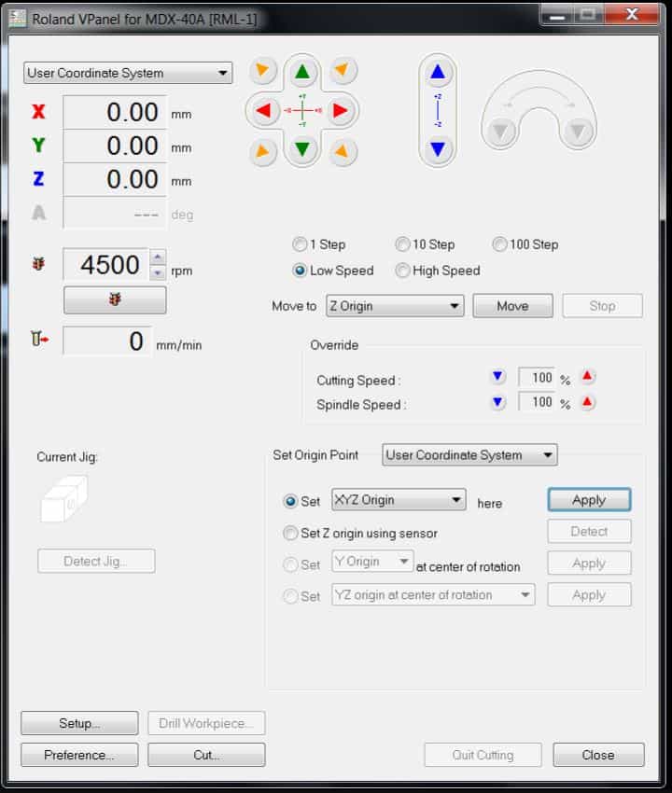Increase Spindle Speed override with red arrow

(x=587, y=403)
